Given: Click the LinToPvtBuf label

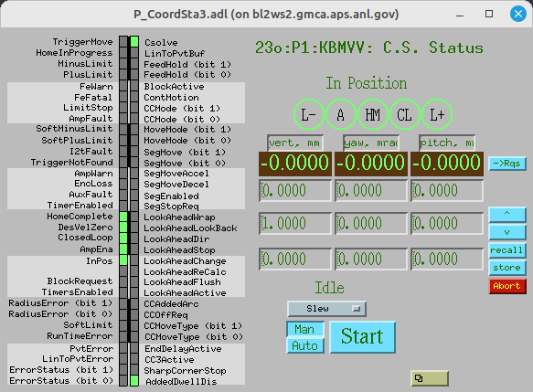Looking at the screenshot, I should point(175,53).
